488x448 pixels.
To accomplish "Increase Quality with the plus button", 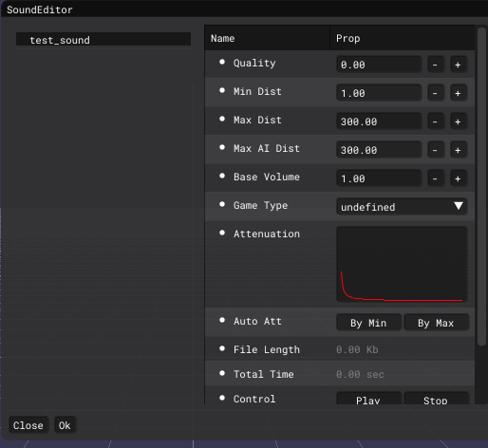I will coord(459,65).
